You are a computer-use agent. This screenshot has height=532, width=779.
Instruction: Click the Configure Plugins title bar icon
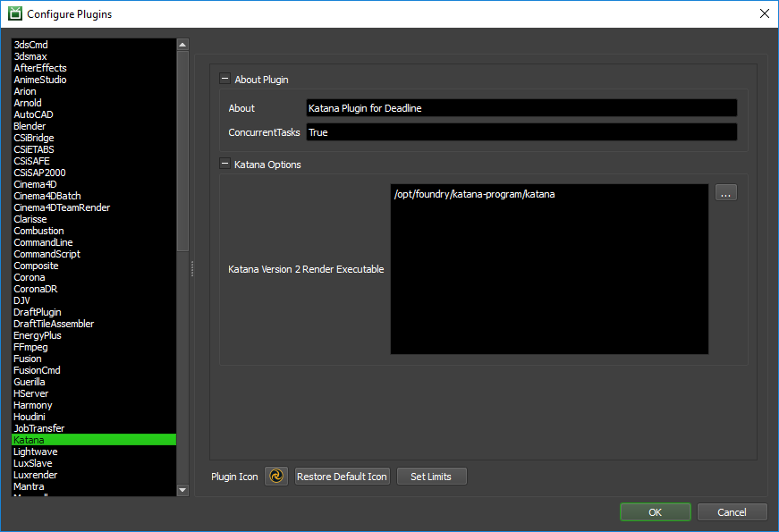coord(15,13)
